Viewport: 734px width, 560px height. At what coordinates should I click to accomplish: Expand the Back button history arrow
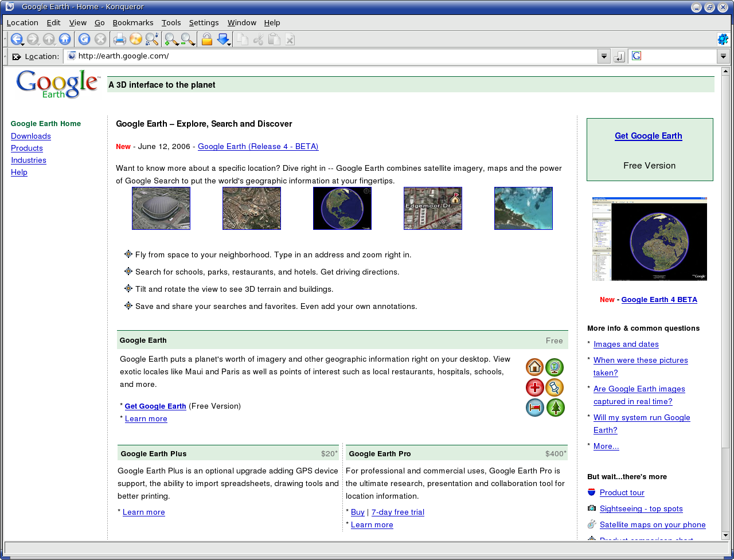pos(23,43)
